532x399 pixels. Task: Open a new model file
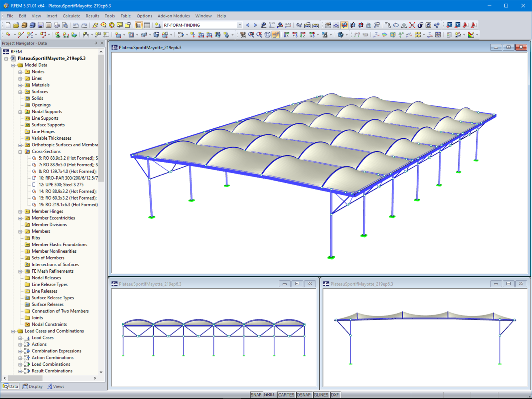7,25
